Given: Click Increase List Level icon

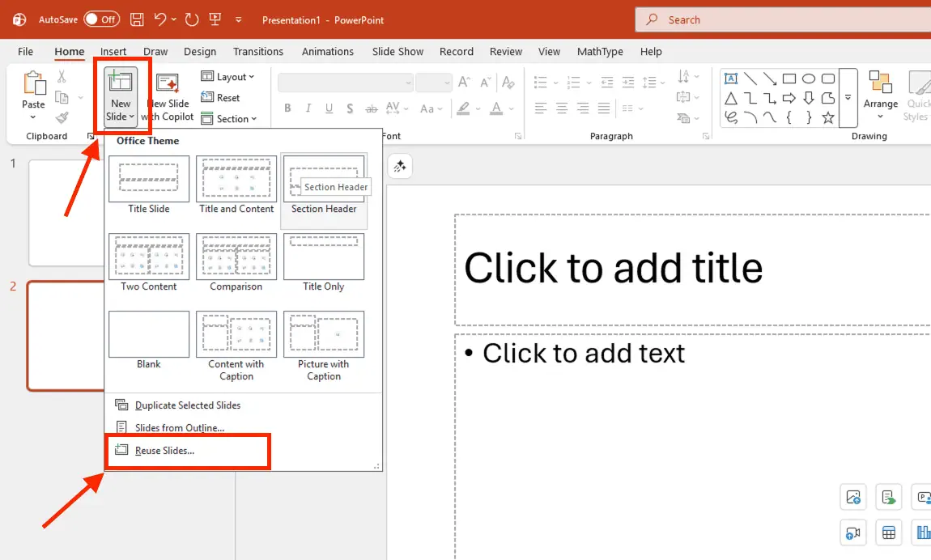Looking at the screenshot, I should (628, 82).
